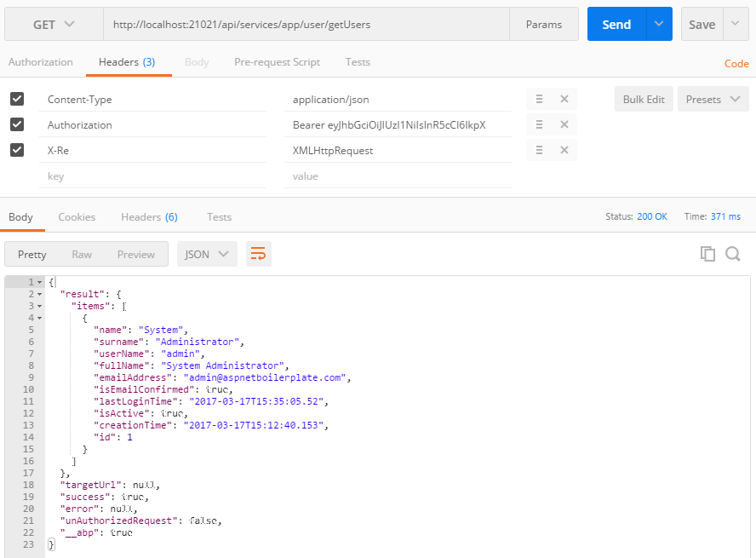Click the X-Re key field

pyautogui.click(x=152, y=151)
